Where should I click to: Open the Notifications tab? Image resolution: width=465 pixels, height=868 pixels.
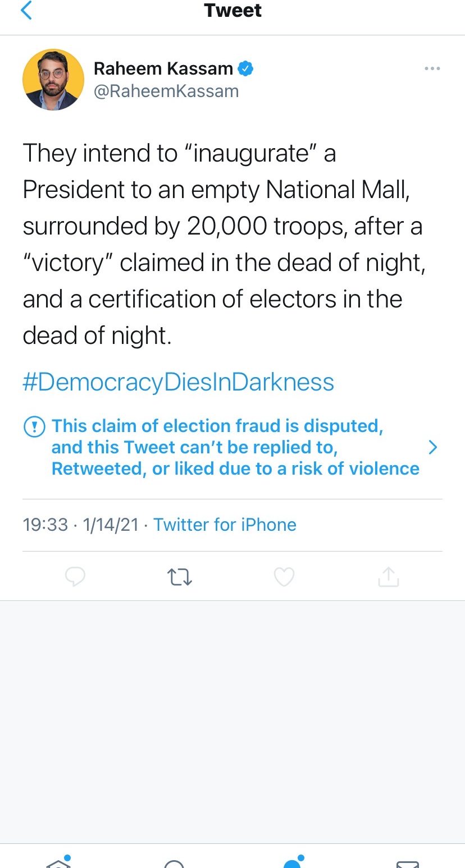coord(292,862)
